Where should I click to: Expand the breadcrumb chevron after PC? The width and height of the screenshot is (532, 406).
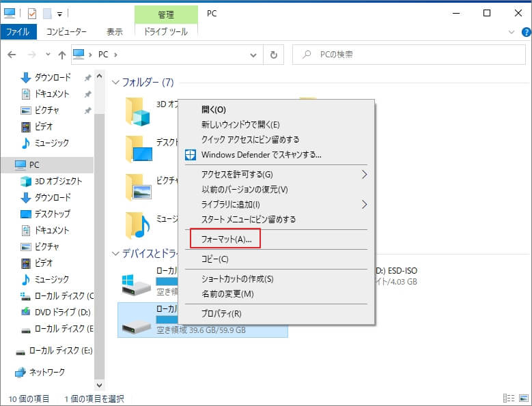[x=115, y=55]
